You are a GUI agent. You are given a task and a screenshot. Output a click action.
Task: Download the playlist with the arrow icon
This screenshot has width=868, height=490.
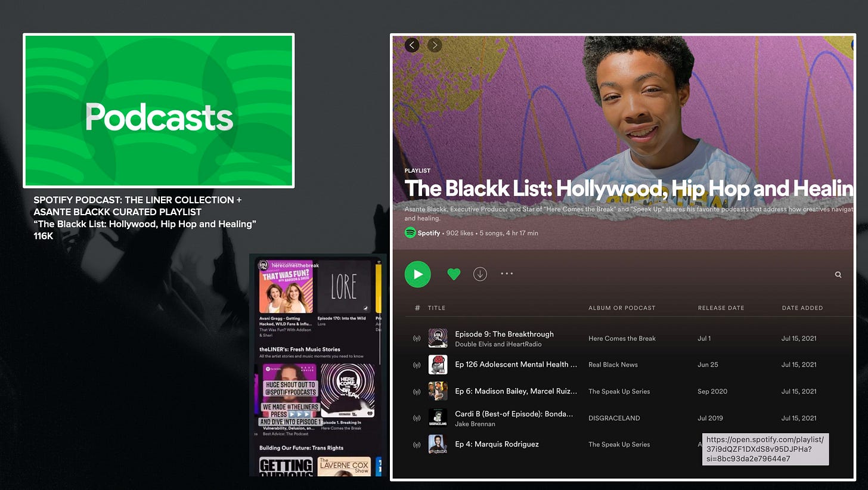(x=480, y=274)
